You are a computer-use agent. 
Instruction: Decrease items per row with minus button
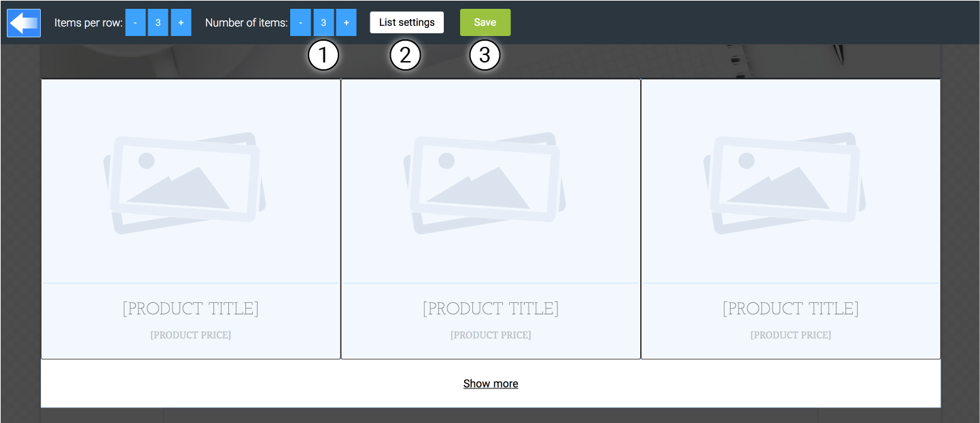click(135, 22)
